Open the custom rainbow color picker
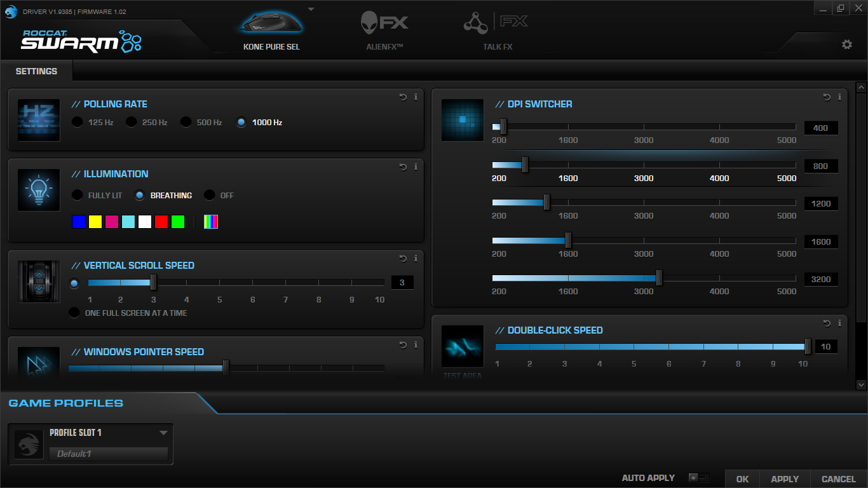 211,222
